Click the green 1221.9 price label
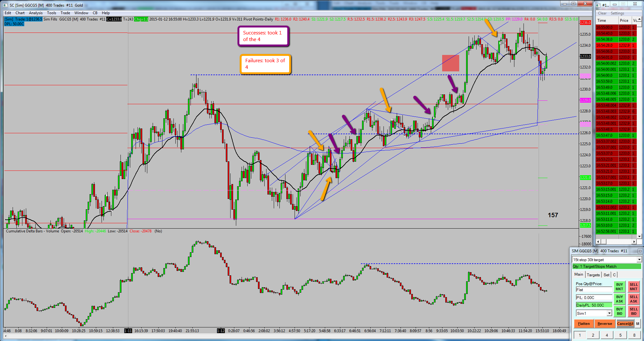Viewport: 644px width, 341px height. pyautogui.click(x=585, y=177)
